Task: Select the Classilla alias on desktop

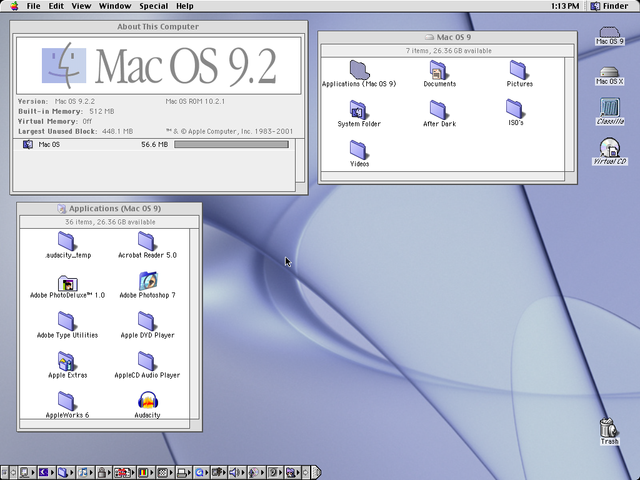Action: pyautogui.click(x=610, y=111)
